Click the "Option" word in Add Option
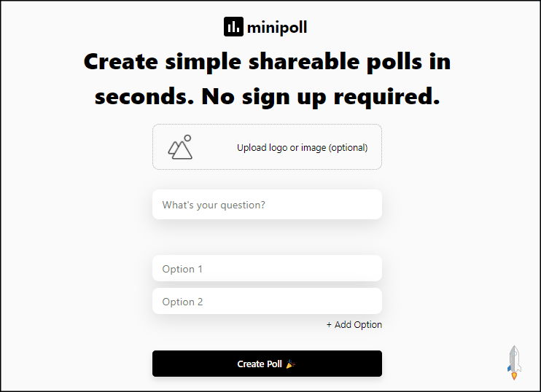Image resolution: width=541 pixels, height=392 pixels. point(368,325)
